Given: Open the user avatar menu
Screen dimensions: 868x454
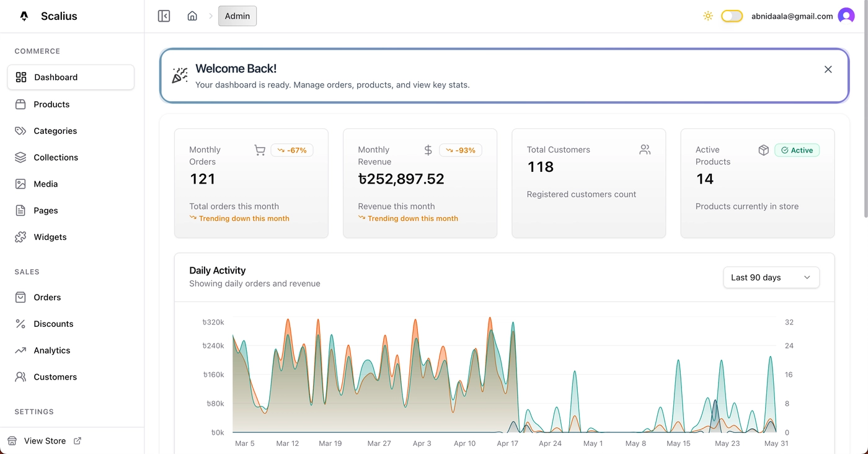Looking at the screenshot, I should pos(846,16).
